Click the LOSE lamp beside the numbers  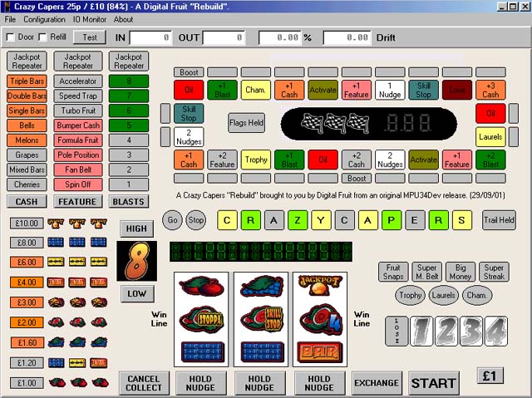pyautogui.click(x=397, y=331)
